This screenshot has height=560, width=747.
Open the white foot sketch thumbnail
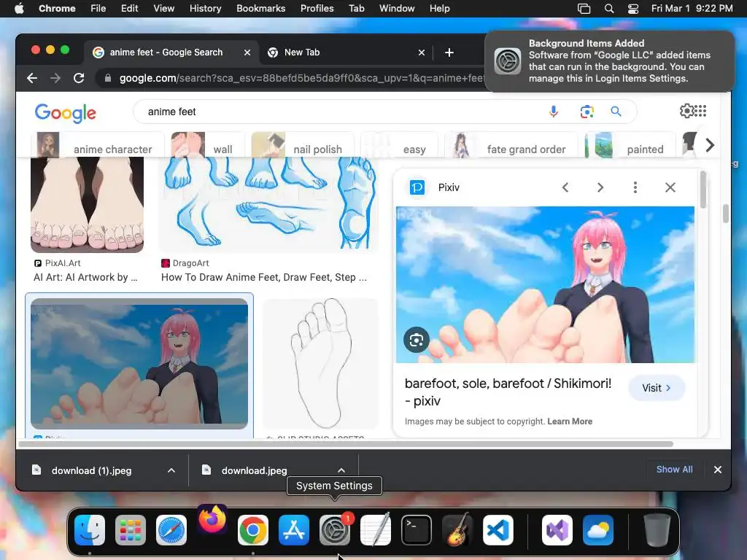pos(320,363)
